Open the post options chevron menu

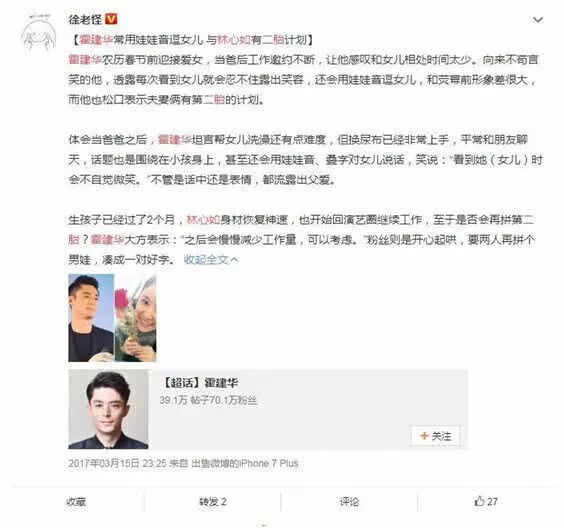click(x=537, y=19)
